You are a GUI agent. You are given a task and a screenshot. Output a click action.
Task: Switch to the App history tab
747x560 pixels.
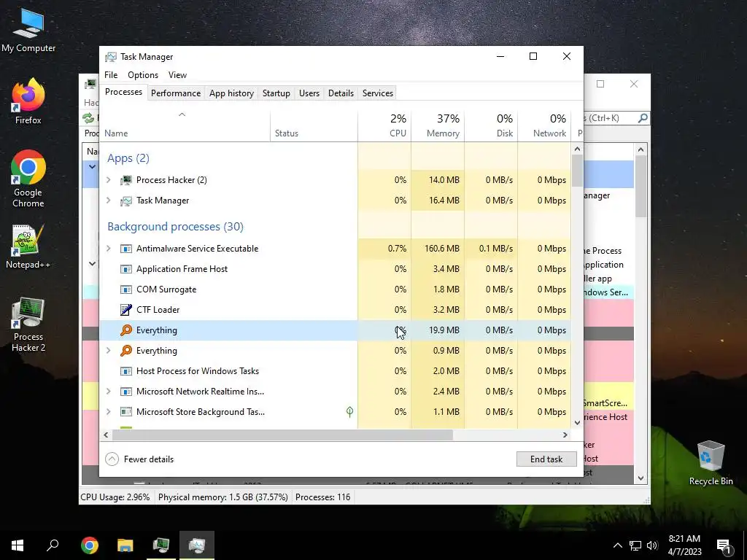pyautogui.click(x=231, y=93)
